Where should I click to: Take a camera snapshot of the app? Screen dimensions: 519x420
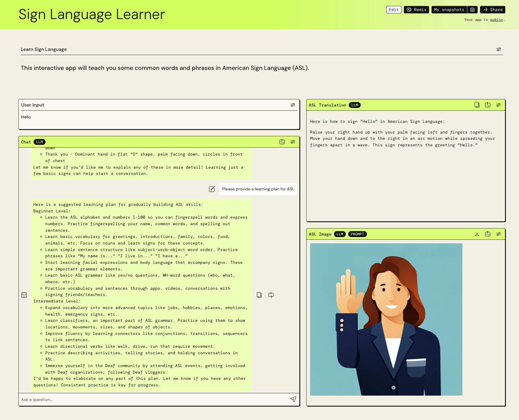(x=473, y=10)
